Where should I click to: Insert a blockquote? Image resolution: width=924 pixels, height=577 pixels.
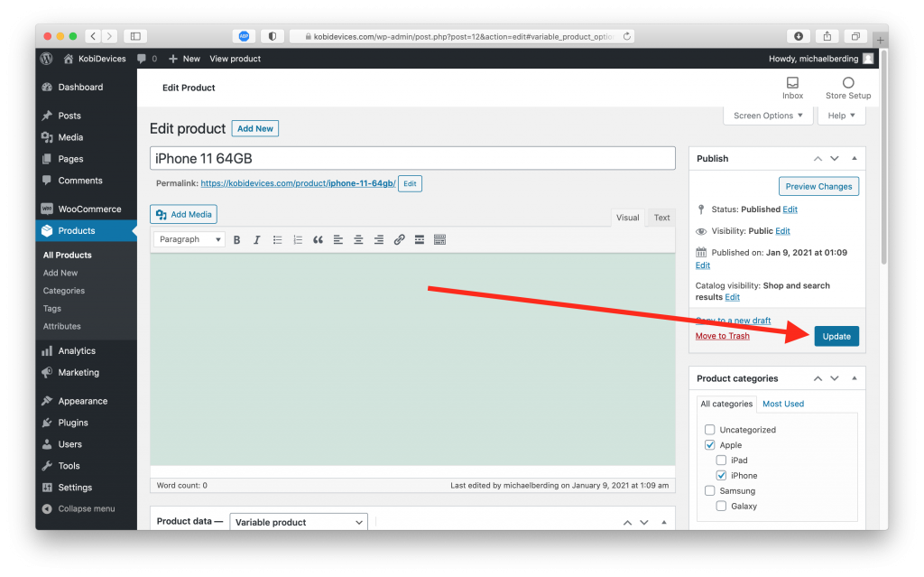319,239
